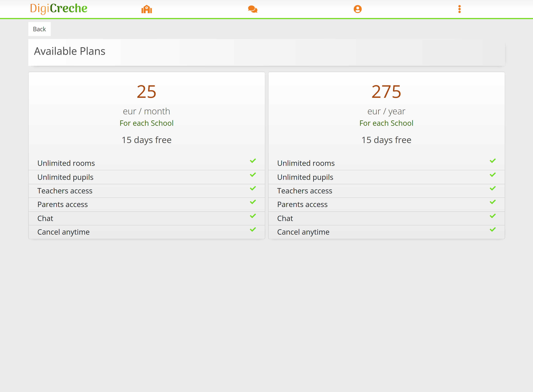The width and height of the screenshot is (533, 392).
Task: Click the checkmark for yearly Cancel anytime
Action: coord(493,229)
